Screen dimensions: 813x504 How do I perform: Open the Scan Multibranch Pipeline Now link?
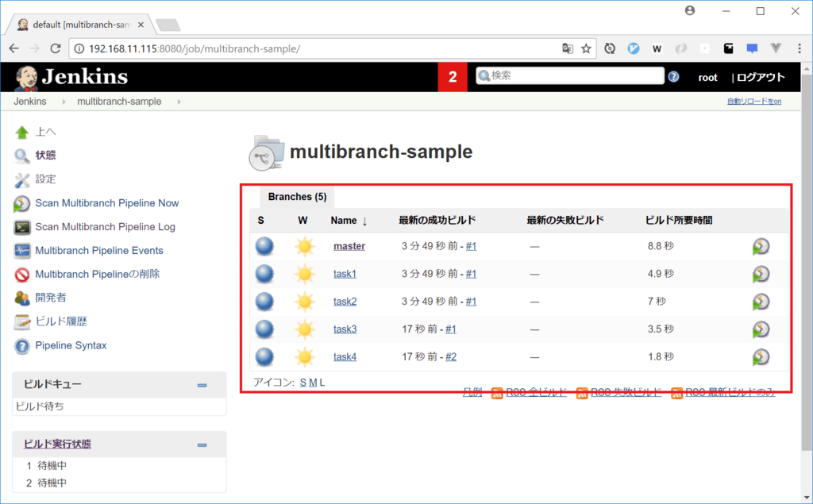(107, 203)
